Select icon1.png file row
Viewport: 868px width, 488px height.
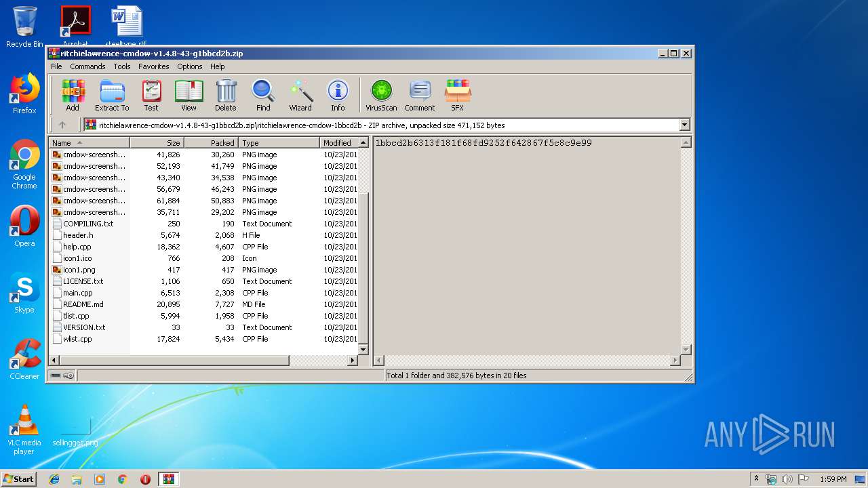203,270
